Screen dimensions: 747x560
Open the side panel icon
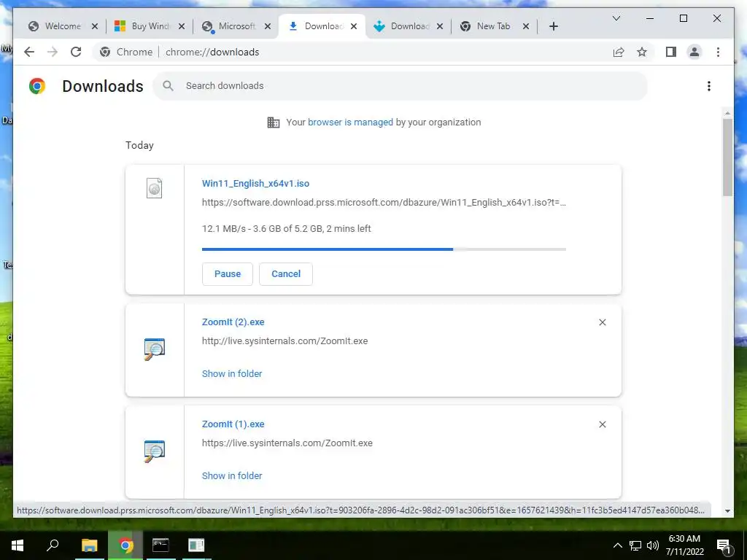[671, 52]
